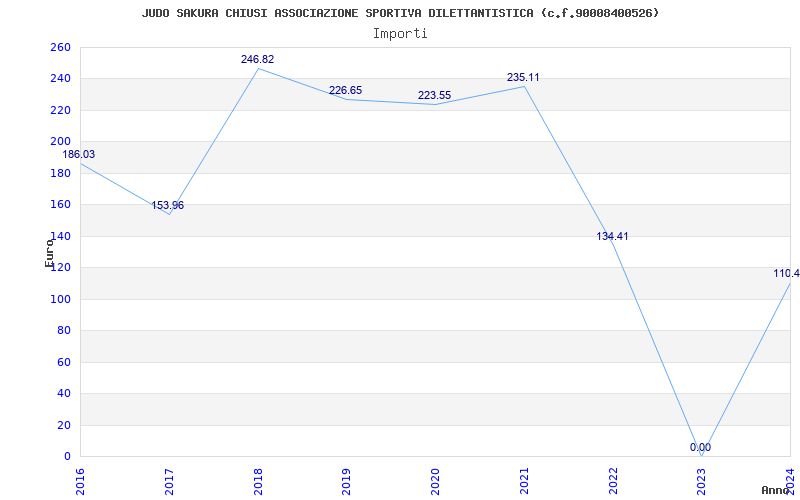This screenshot has width=800, height=500.
Task: Click the 160 y-axis tick label
Action: tap(60, 205)
